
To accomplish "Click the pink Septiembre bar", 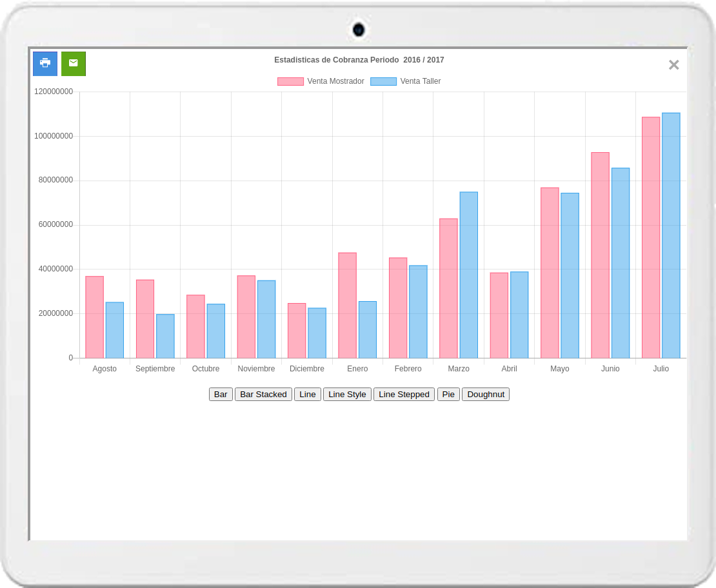I will tap(145, 319).
